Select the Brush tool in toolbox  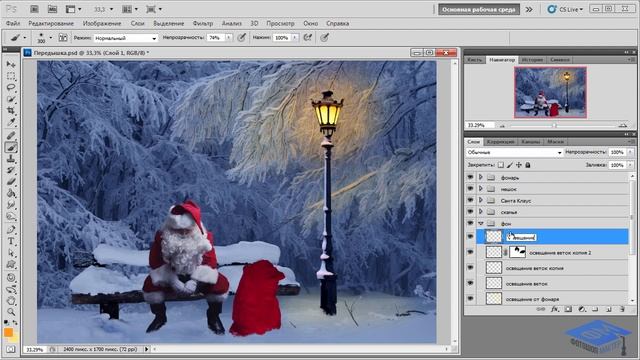[x=11, y=147]
